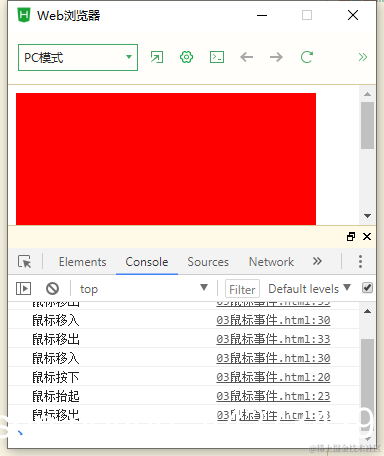
Task: Show the console sidebar icon
Action: 23,288
